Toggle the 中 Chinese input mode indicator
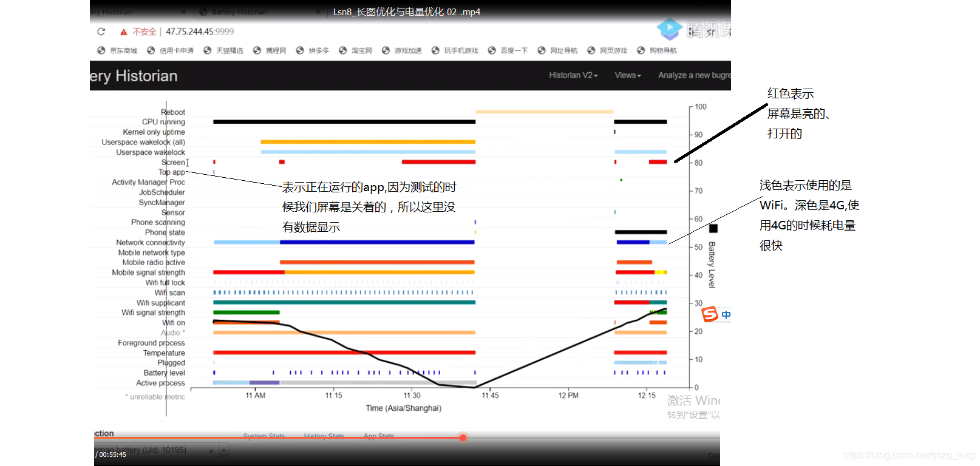Screen dimensions: 980x466 [726, 314]
